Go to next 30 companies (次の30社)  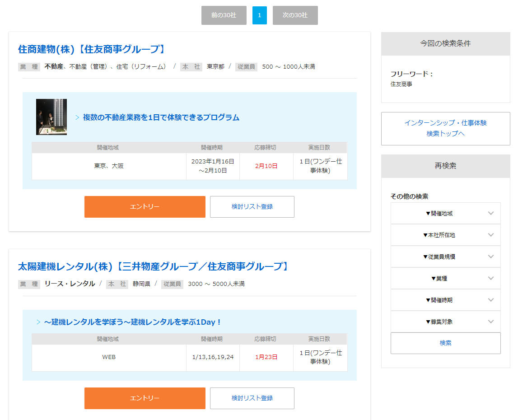(x=295, y=15)
